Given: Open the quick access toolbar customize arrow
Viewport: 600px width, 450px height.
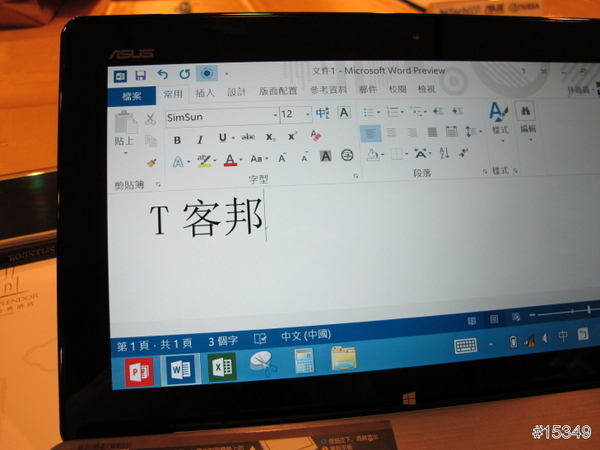Looking at the screenshot, I should click(x=226, y=73).
